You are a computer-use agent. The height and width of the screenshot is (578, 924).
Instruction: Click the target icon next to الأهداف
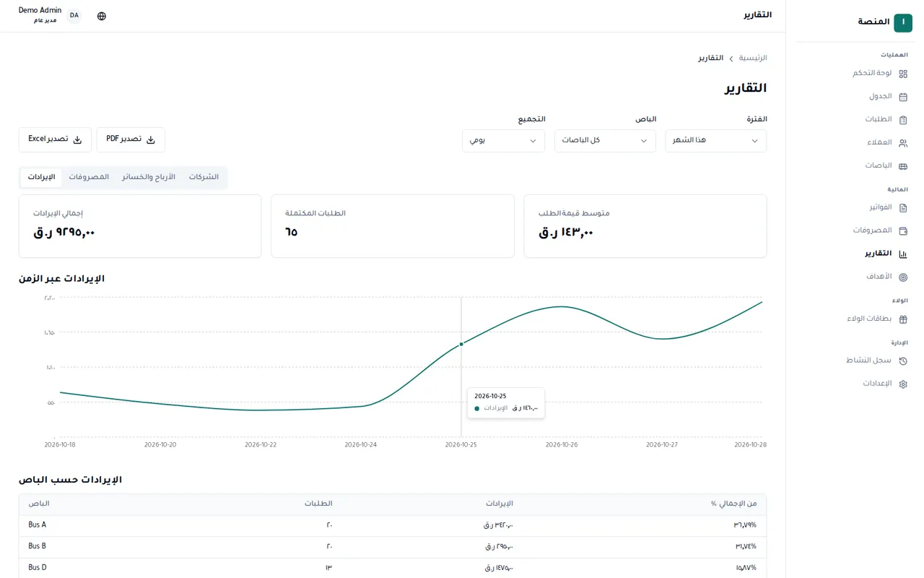(x=903, y=277)
